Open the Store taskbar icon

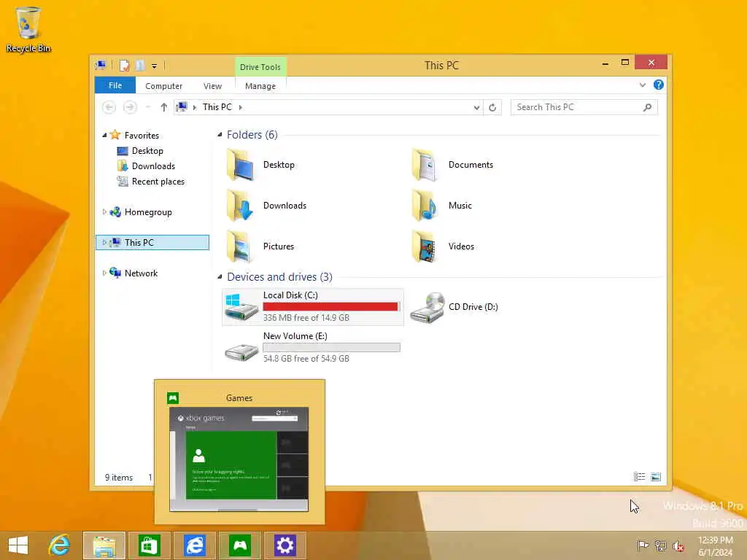coord(149,545)
